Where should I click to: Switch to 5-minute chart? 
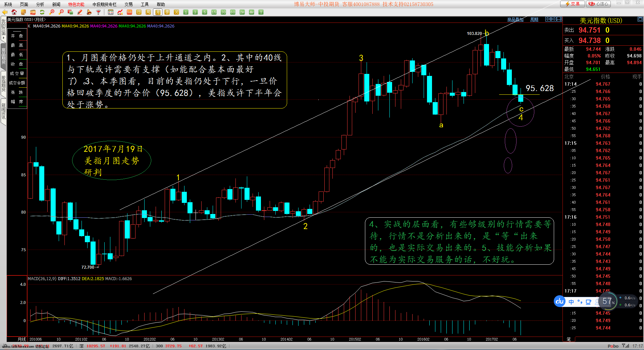205,12
